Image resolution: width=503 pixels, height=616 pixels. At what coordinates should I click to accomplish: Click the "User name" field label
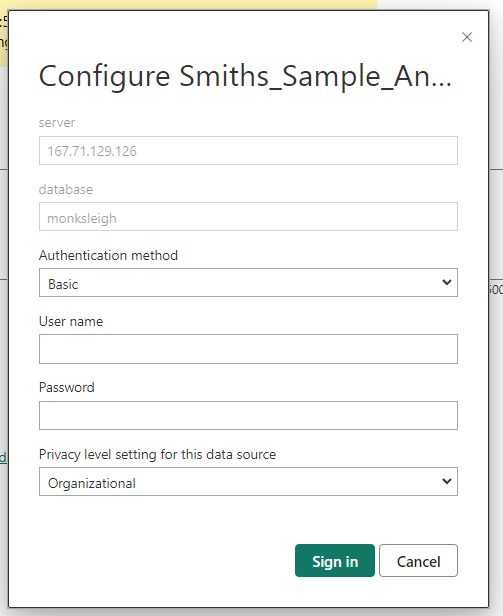pos(71,321)
